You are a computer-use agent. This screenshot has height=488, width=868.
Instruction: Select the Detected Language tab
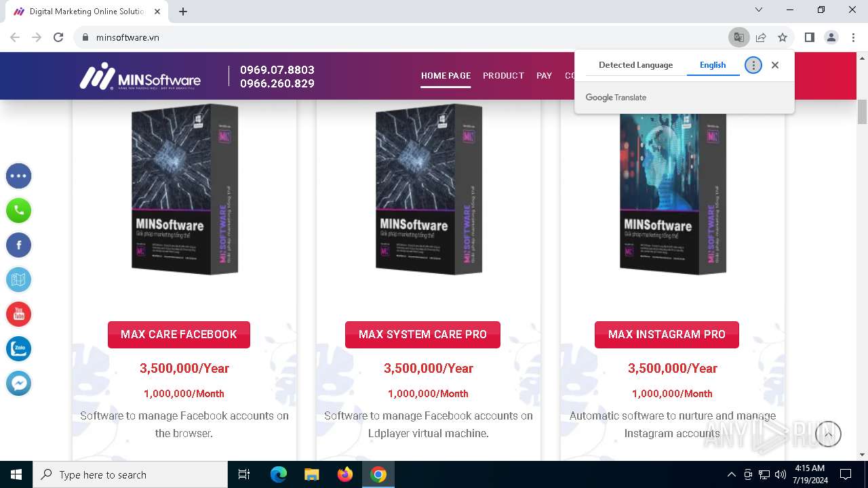636,65
